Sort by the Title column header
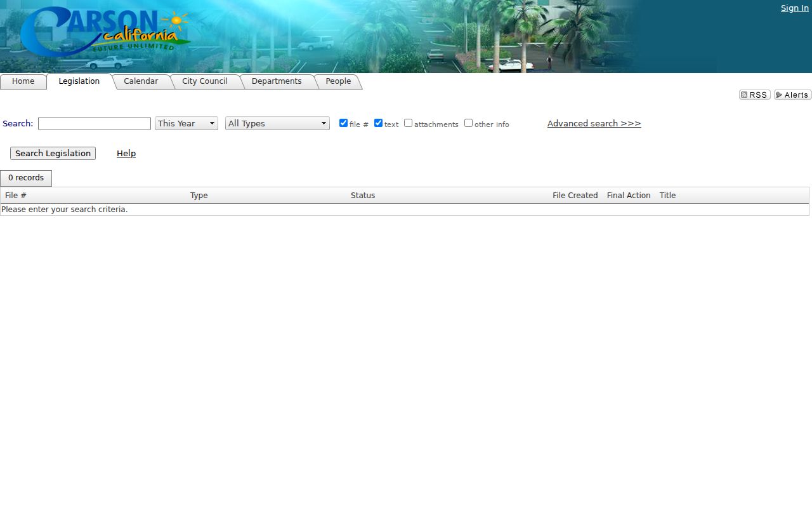This screenshot has width=812, height=508. 667,196
